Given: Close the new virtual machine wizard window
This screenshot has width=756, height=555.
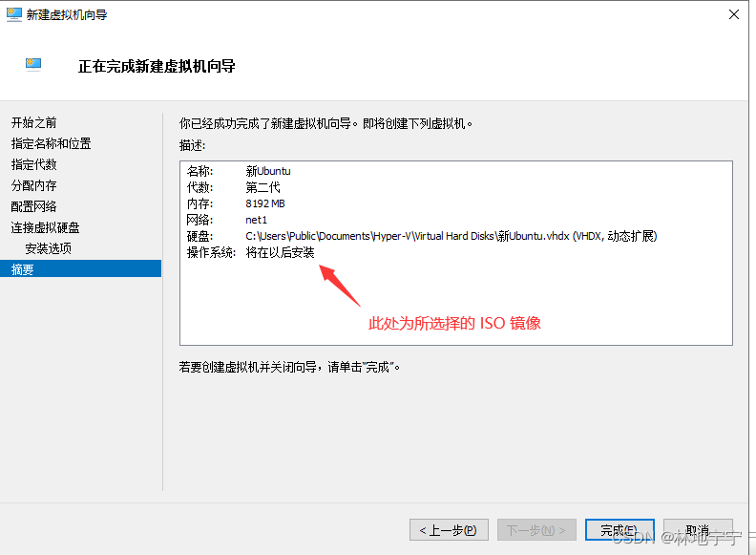Looking at the screenshot, I should click(734, 14).
